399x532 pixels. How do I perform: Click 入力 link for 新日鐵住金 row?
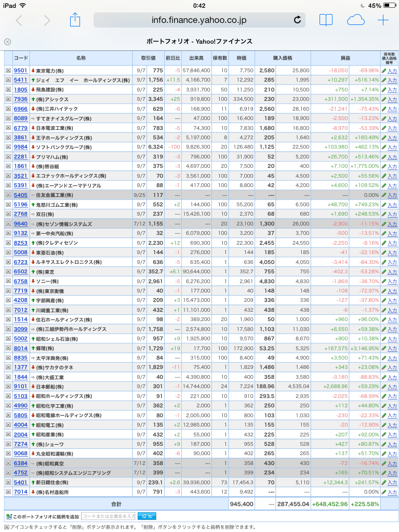click(x=392, y=483)
